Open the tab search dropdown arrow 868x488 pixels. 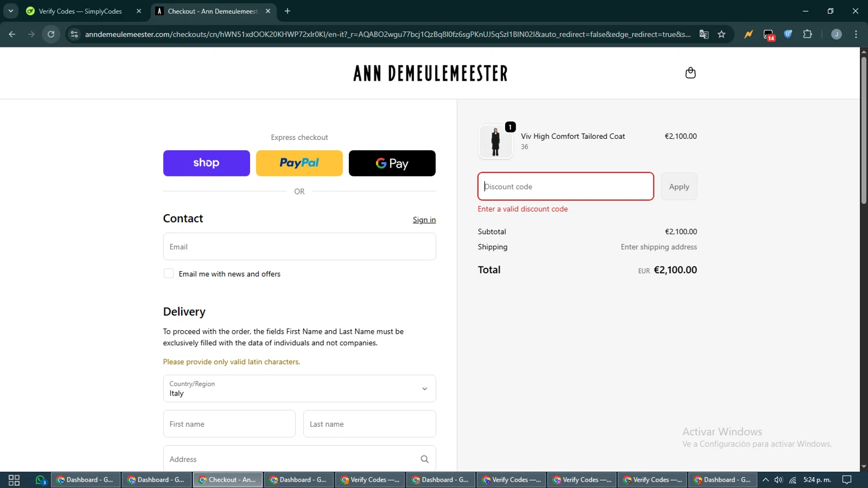10,11
